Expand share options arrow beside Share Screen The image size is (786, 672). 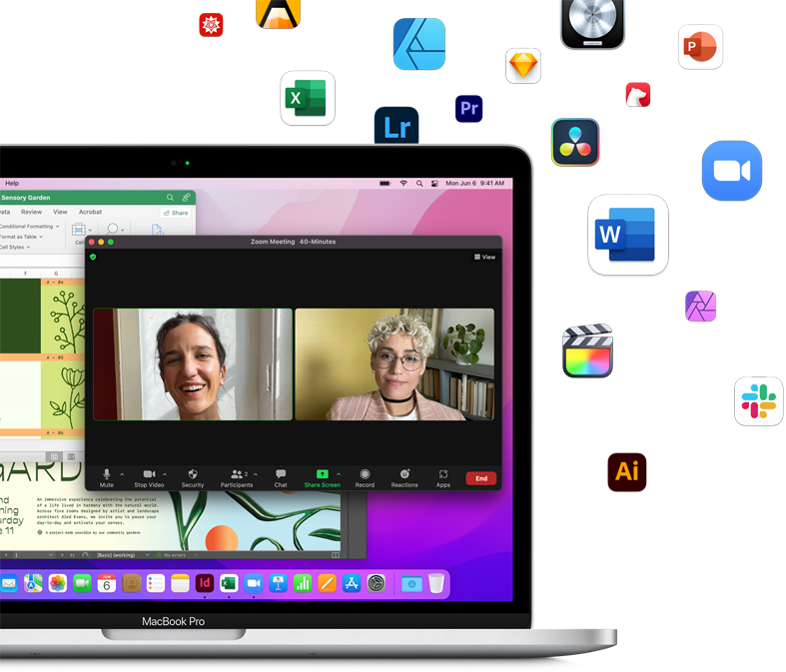pyautogui.click(x=339, y=474)
